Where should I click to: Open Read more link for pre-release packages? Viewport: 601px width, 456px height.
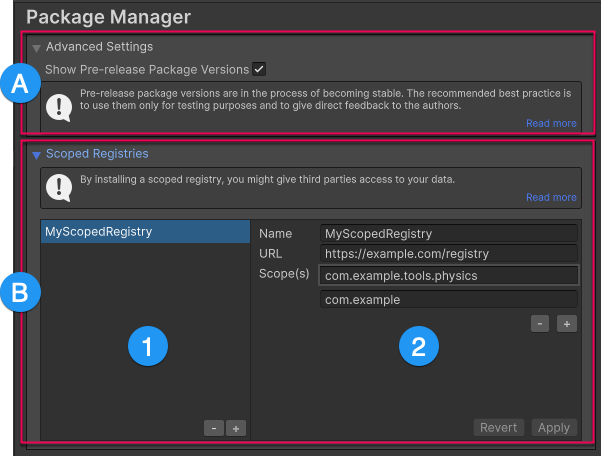(551, 124)
